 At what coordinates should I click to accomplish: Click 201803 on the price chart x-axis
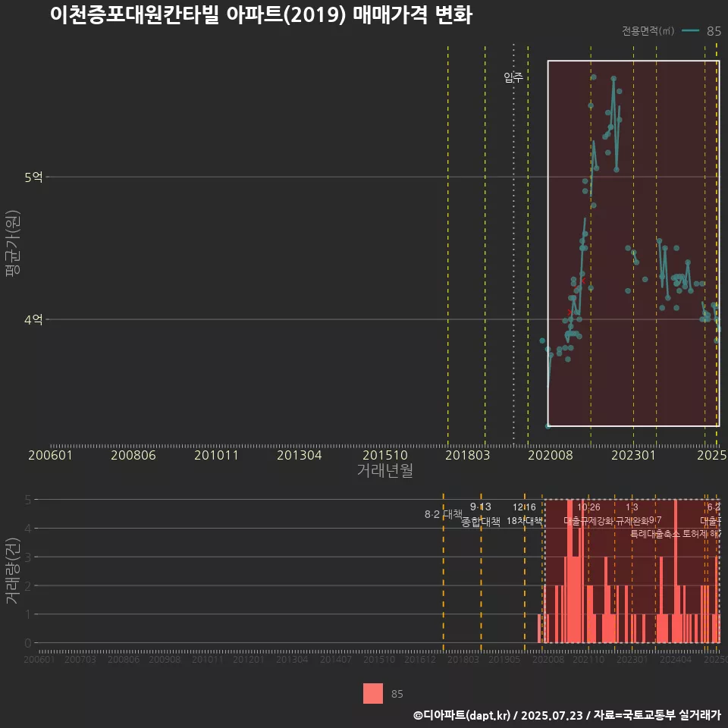click(x=468, y=455)
